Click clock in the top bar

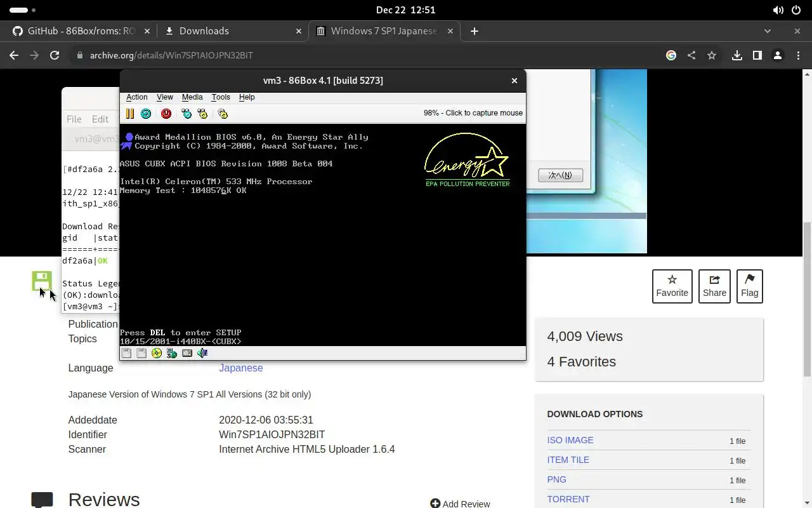[x=405, y=10]
